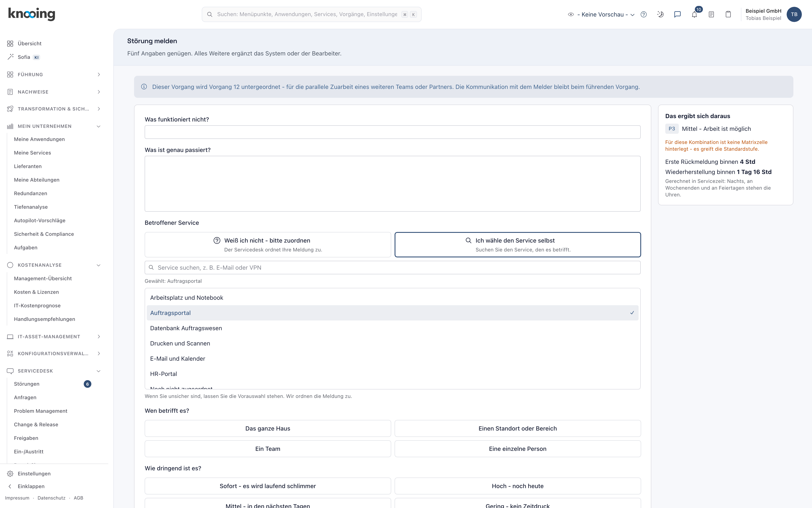Expand the KONFIGURATIONSVERWAL… section
Screen dimensions: 812x508
point(54,353)
